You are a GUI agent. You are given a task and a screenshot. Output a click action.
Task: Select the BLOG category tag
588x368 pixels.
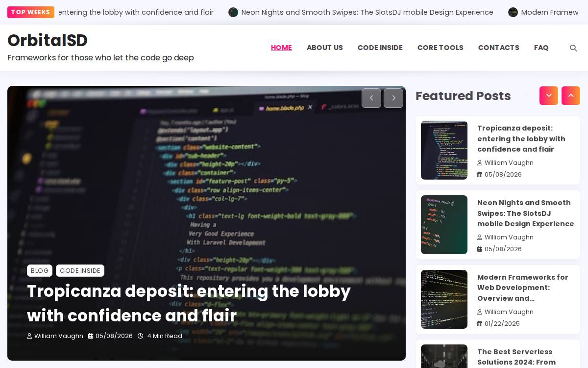tap(40, 270)
